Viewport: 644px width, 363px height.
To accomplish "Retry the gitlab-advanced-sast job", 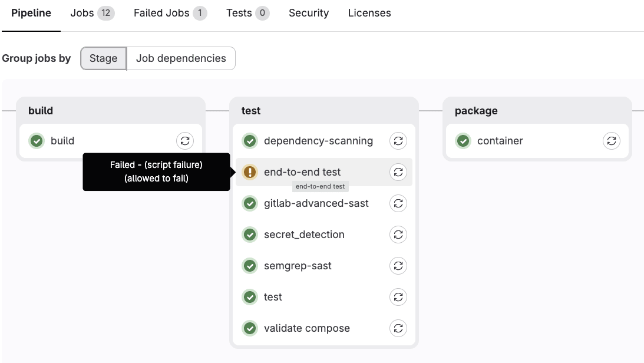I will click(398, 203).
